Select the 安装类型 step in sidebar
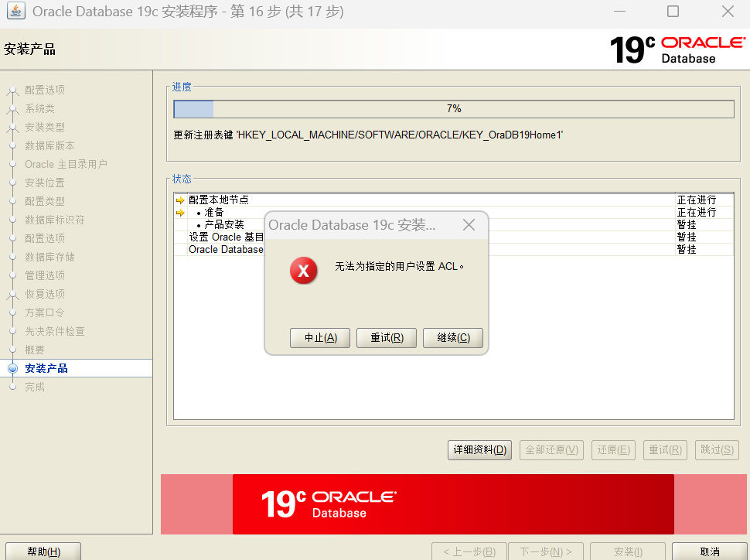This screenshot has height=560, width=750. (45, 127)
